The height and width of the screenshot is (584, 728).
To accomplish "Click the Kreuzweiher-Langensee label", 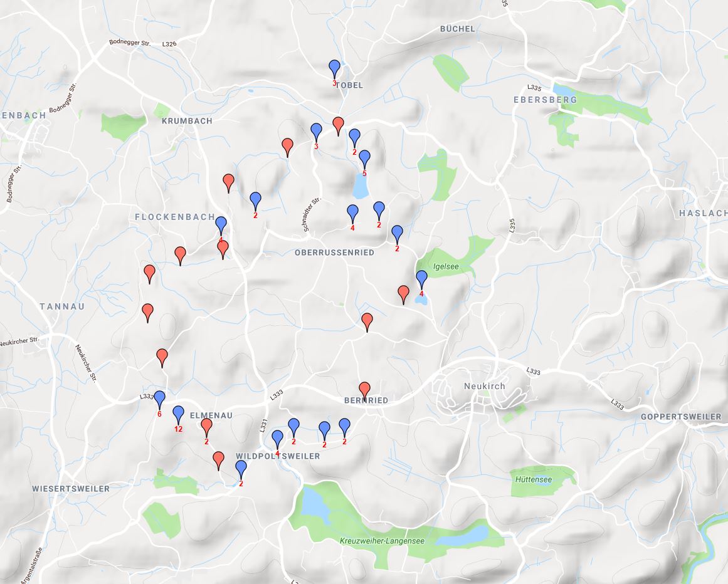I will (382, 541).
